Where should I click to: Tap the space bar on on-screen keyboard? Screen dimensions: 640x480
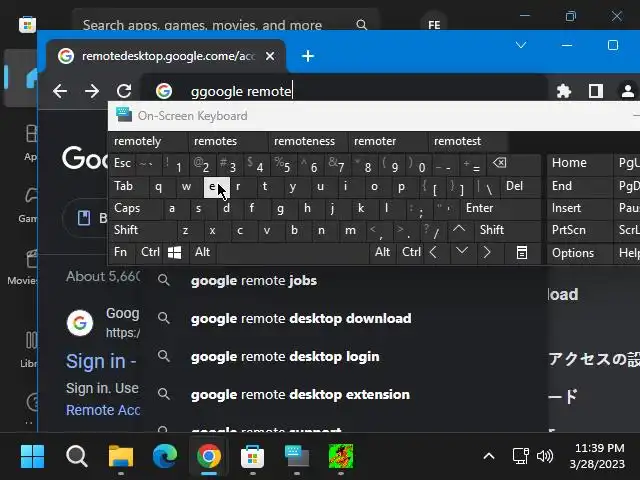(293, 252)
